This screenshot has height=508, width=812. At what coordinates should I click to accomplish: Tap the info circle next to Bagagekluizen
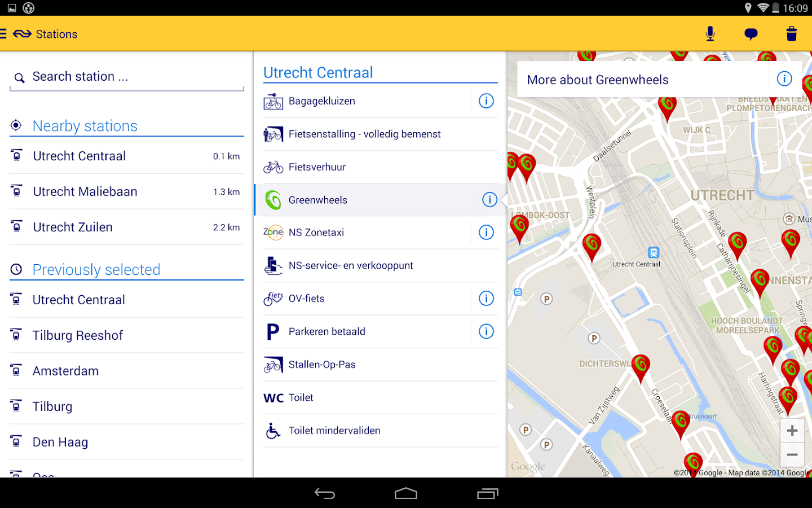[486, 101]
